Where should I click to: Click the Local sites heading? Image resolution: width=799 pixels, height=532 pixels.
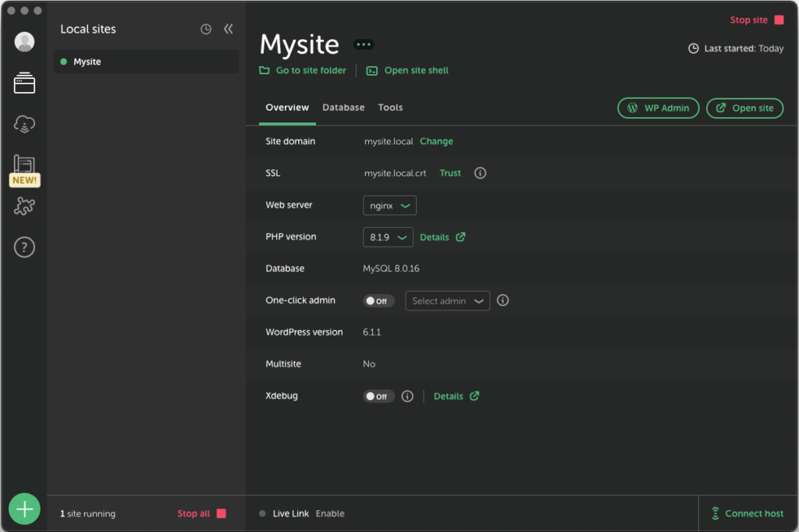pyautogui.click(x=88, y=29)
